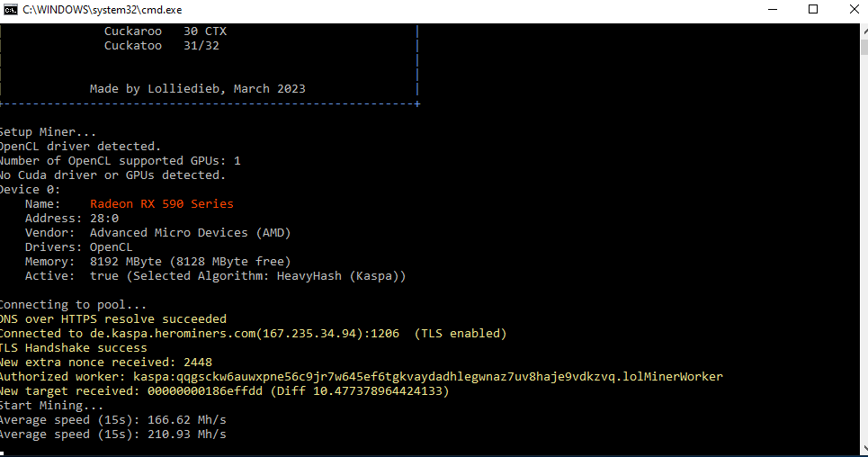Click 'Made by Lolliedieb, March 2023' line
Viewport: 868px width, 457px height.
197,89
